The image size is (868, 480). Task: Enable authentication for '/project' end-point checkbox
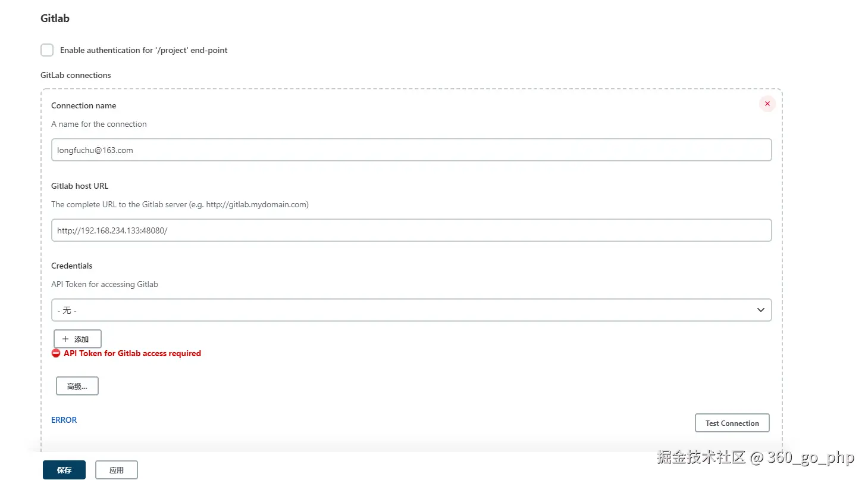pyautogui.click(x=47, y=50)
